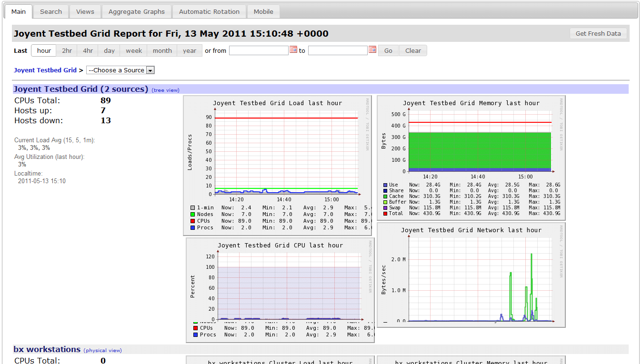Click the Go button
642x364 pixels.
click(x=388, y=51)
